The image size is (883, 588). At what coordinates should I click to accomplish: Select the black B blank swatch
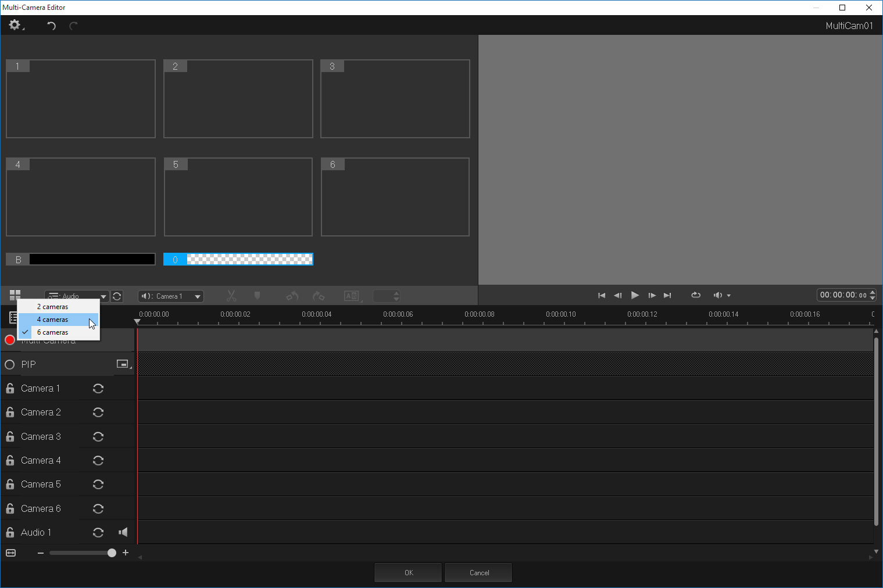pyautogui.click(x=81, y=259)
